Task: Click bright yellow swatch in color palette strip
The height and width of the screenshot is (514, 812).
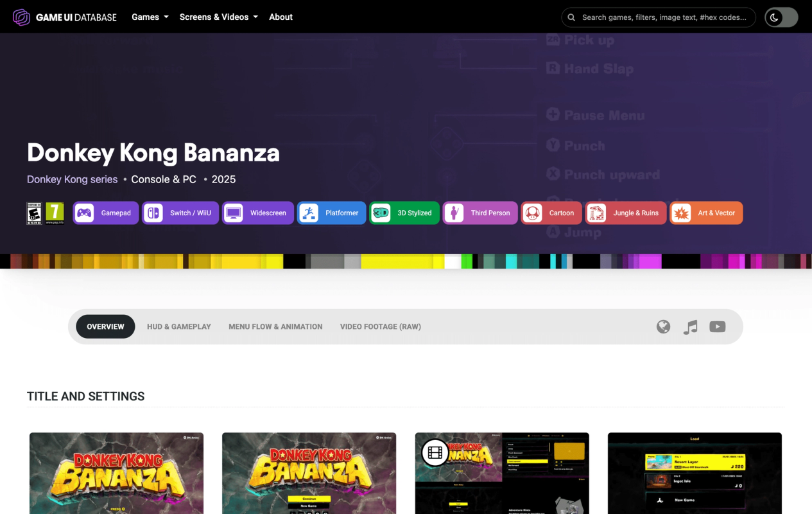Action: pyautogui.click(x=397, y=261)
